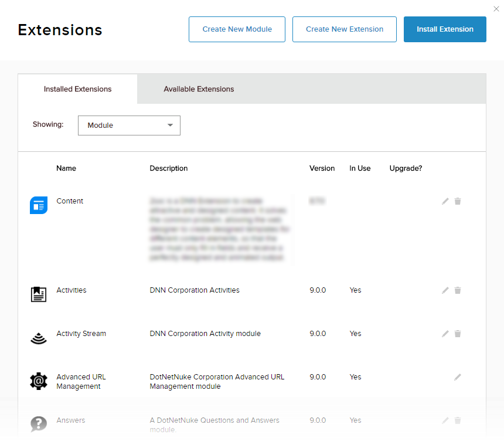Screen dimensions: 504x441
Task: Select the Activity Stream extension name
Action: pos(81,334)
